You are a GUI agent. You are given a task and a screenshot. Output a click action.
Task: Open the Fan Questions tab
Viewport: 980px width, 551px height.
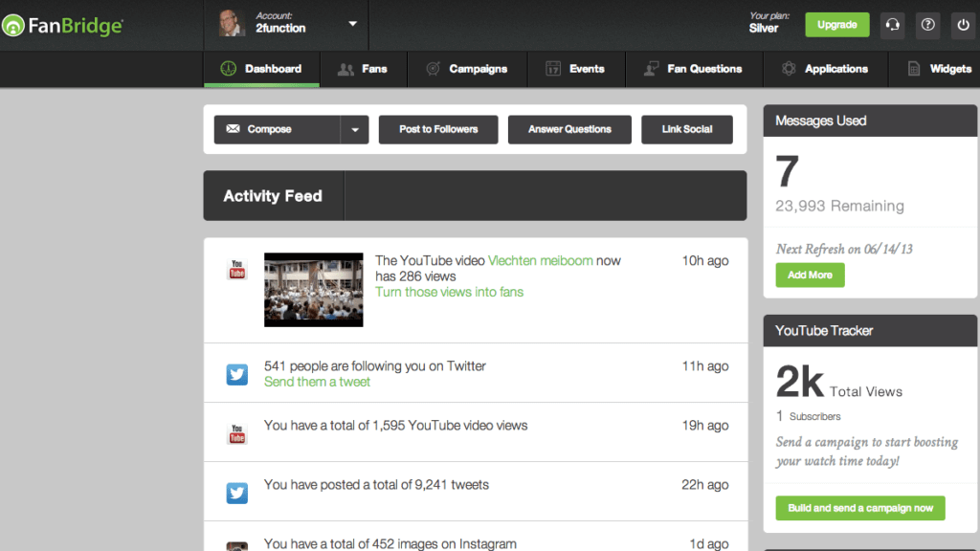(694, 69)
